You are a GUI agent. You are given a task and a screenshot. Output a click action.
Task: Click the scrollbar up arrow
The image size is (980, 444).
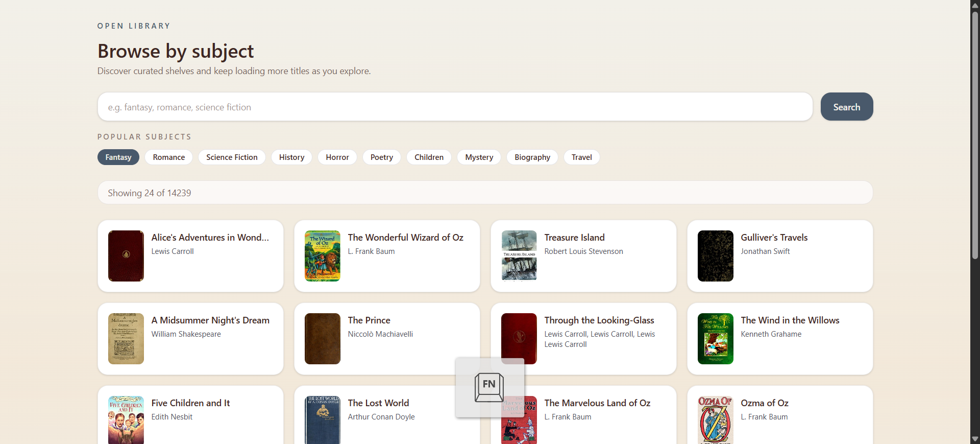coord(975,5)
